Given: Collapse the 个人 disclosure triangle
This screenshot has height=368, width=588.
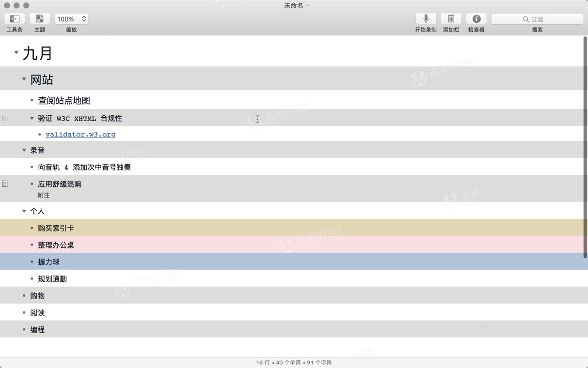Looking at the screenshot, I should (24, 211).
